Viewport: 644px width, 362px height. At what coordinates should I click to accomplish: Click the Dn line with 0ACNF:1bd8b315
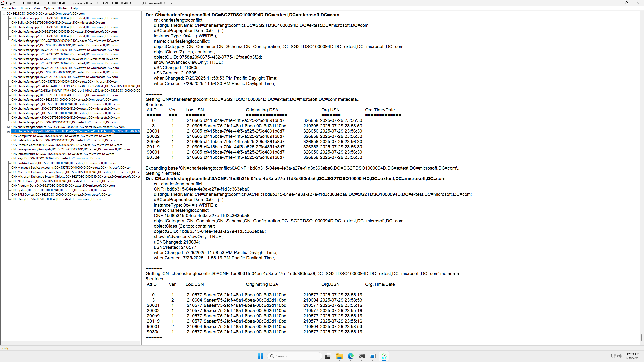(x=295, y=179)
